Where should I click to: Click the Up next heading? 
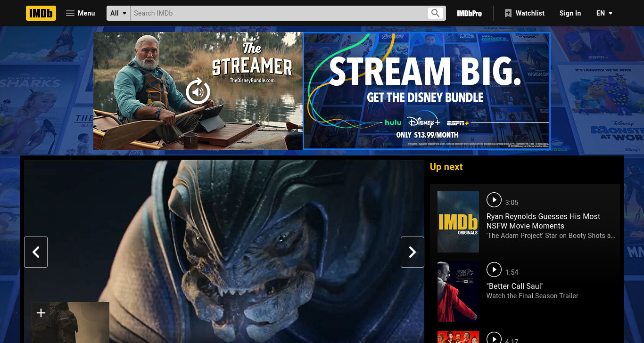446,167
